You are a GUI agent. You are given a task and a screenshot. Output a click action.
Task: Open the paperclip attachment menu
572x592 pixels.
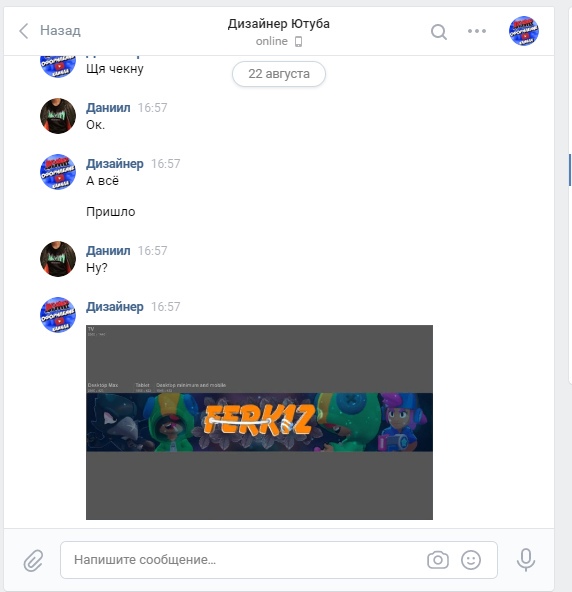click(x=33, y=560)
